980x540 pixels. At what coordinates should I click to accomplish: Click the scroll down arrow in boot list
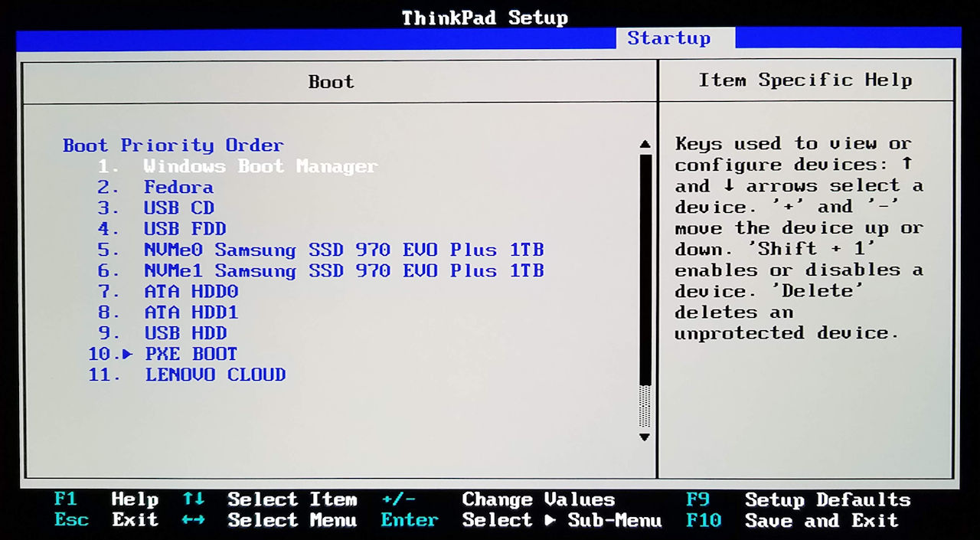tap(645, 437)
